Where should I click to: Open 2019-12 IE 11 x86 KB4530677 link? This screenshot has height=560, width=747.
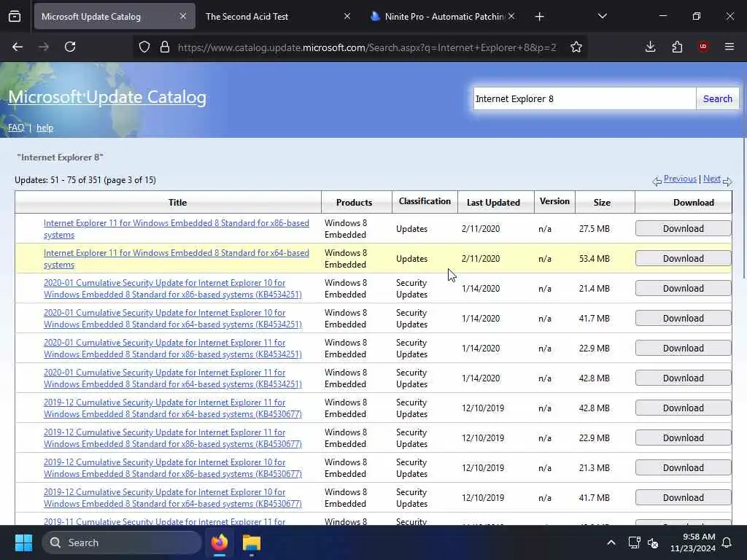[172, 438]
